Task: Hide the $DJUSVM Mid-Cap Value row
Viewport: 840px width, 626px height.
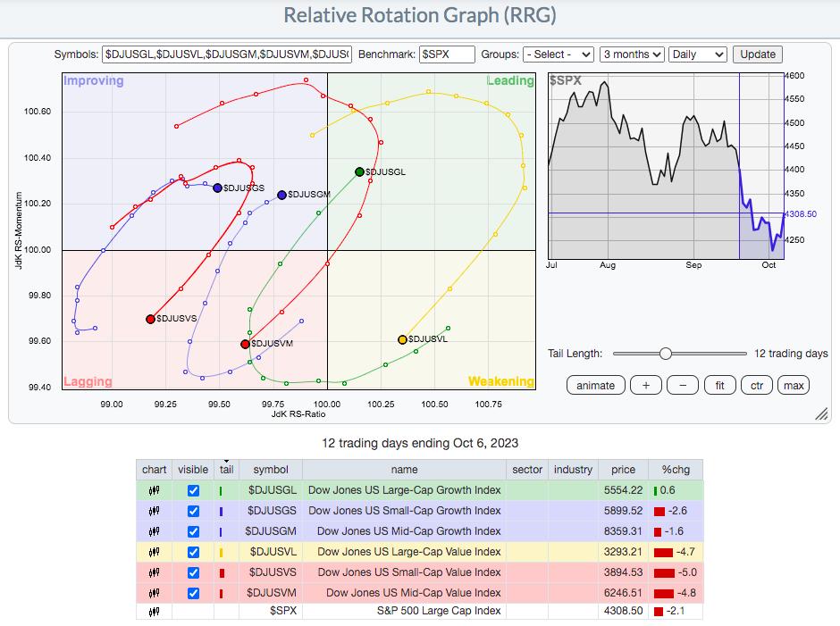Action: (x=193, y=593)
